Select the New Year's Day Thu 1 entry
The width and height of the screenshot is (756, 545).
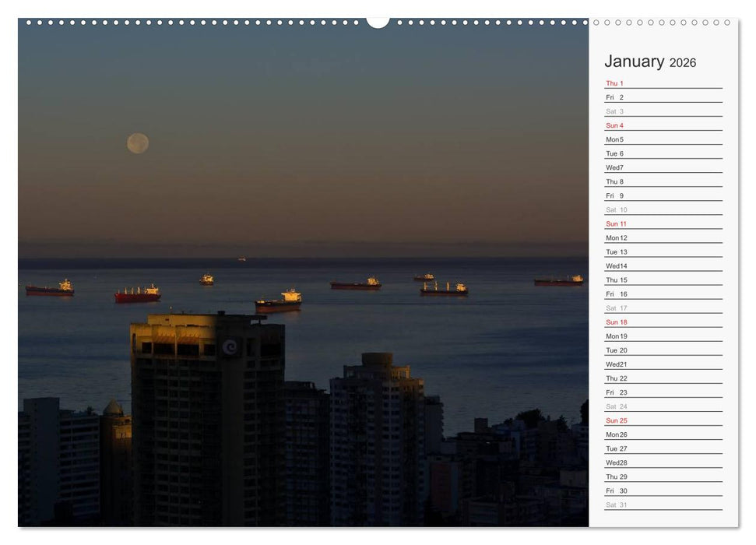[614, 83]
